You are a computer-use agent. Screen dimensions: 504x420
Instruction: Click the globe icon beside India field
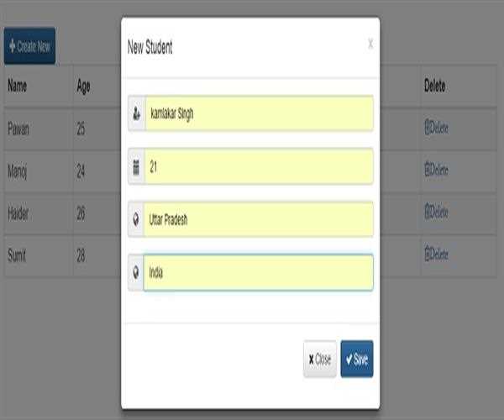136,273
